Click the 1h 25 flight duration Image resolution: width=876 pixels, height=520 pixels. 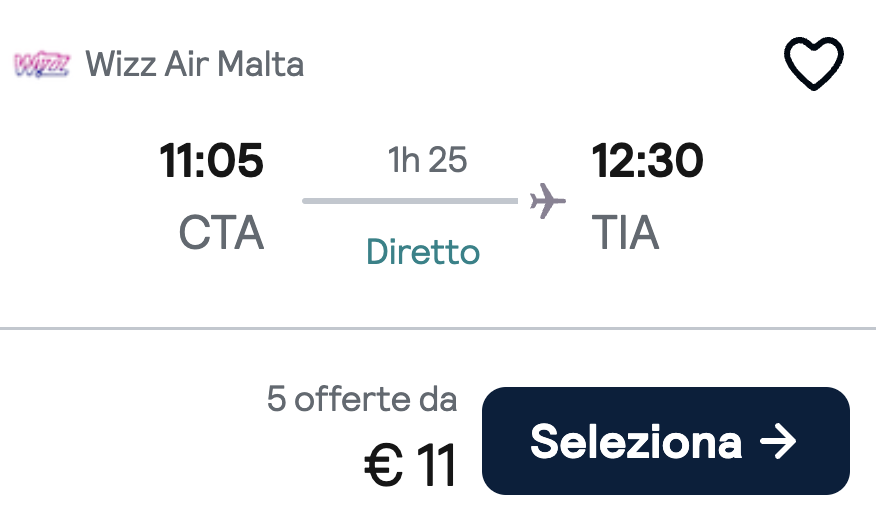427,160
